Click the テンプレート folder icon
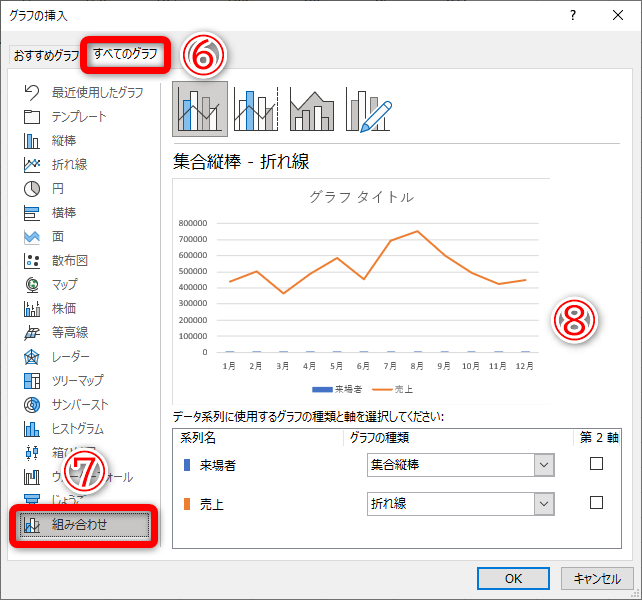The image size is (642, 600). (32, 117)
